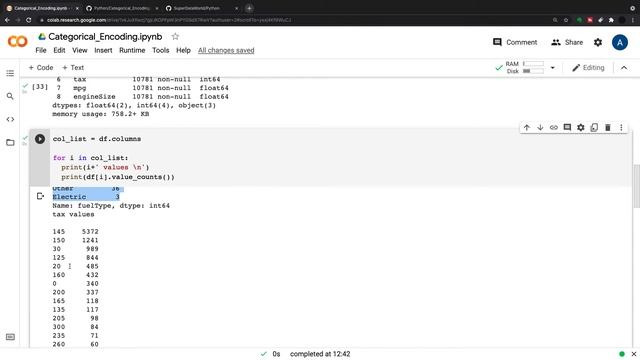Click the RAM Disk usage indicator
The width and height of the screenshot is (640, 360).
click(524, 67)
